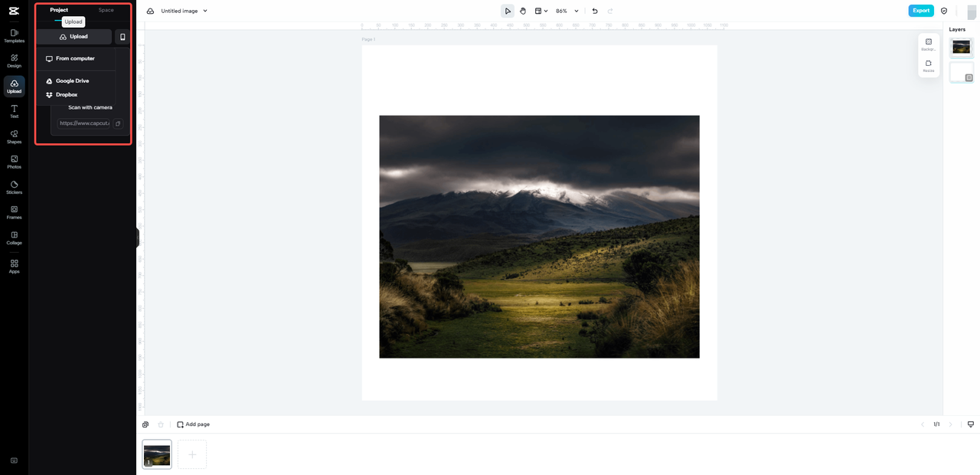Go to the next page arrow
The width and height of the screenshot is (980, 475).
pos(951,424)
